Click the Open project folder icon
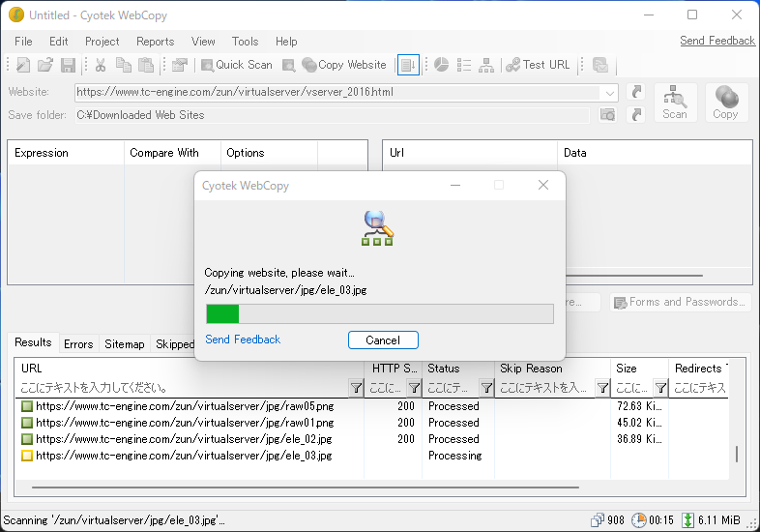The width and height of the screenshot is (760, 532). (45, 65)
